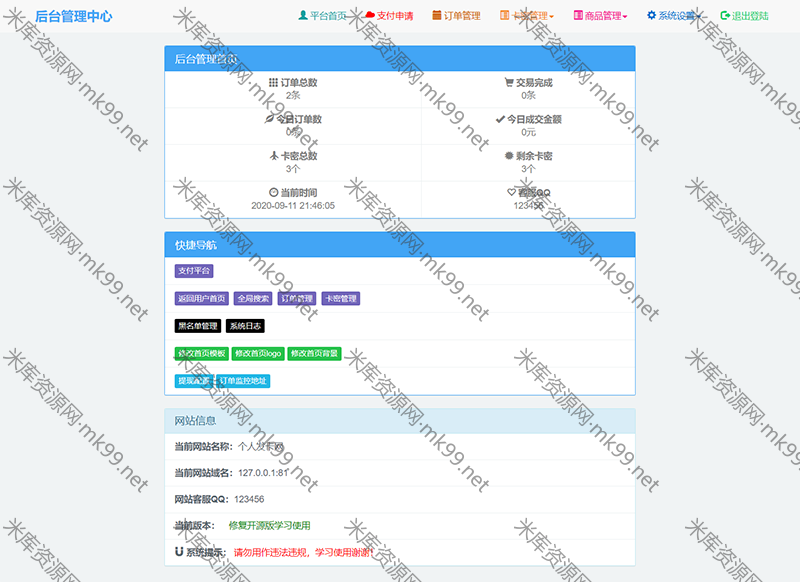
Task: Click the cart icon next to 交易完成
Action: point(509,82)
